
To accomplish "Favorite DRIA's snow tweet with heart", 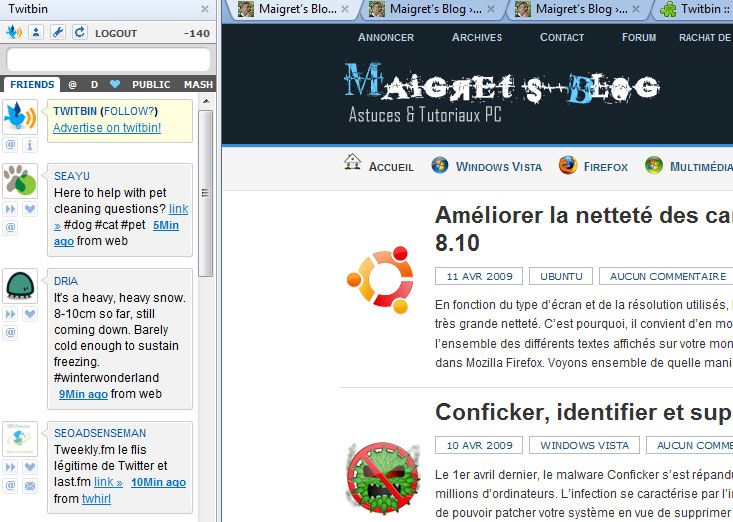I will point(29,314).
